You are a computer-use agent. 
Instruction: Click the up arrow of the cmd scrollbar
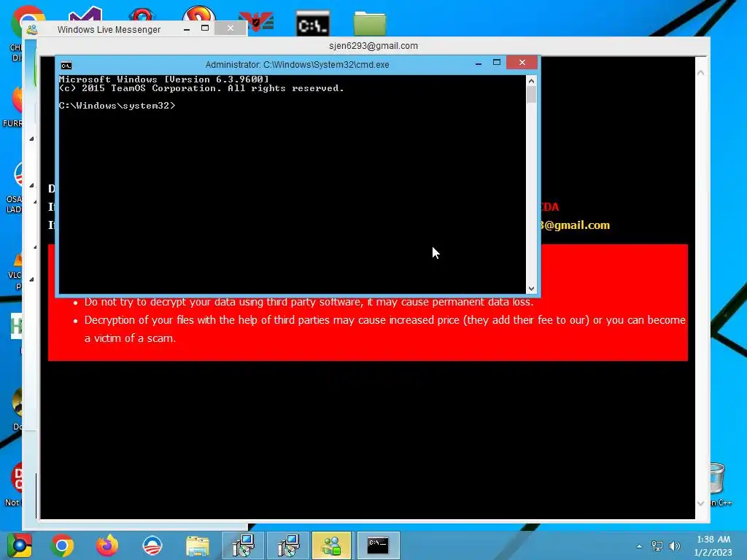531,81
